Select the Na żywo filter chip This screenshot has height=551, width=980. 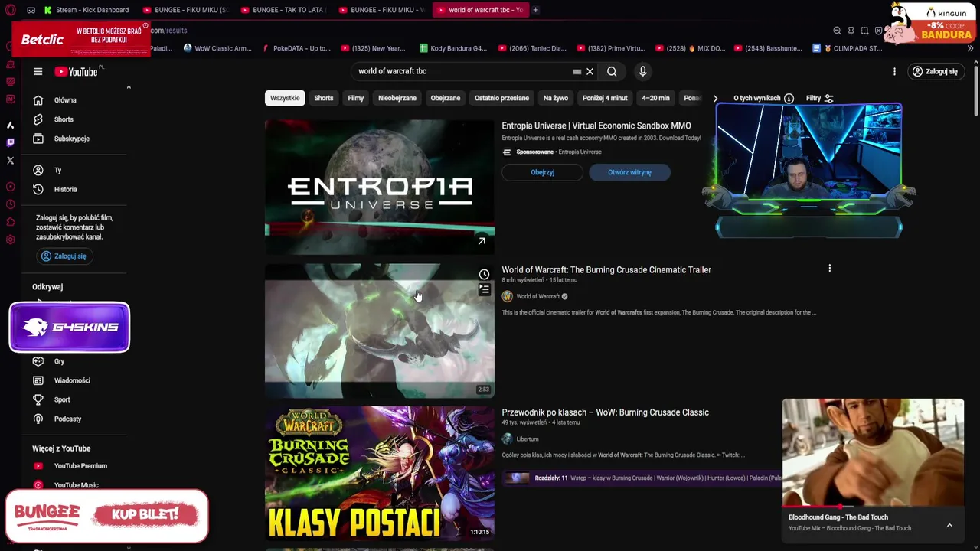click(x=556, y=98)
